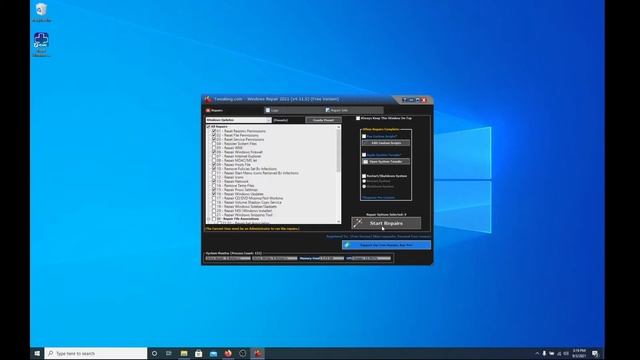Click the Repairs tab red icon
Image resolution: width=640 pixels, height=360 pixels.
coord(208,110)
